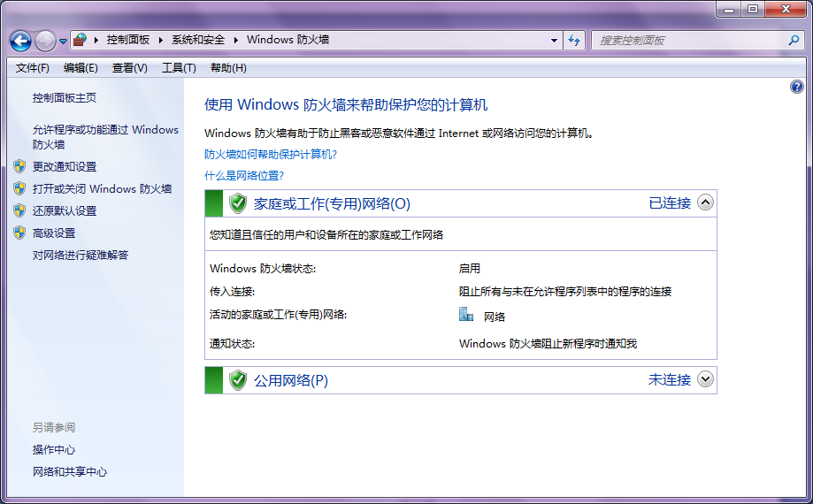Click shield icon beside 更改通知设置
Screen dimensions: 813x504
tap(19, 166)
